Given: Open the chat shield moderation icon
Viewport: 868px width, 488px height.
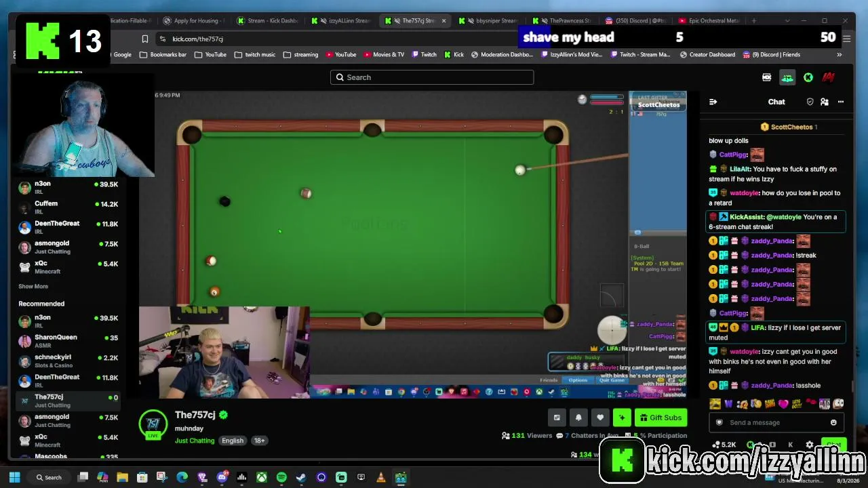Looking at the screenshot, I should 810,102.
